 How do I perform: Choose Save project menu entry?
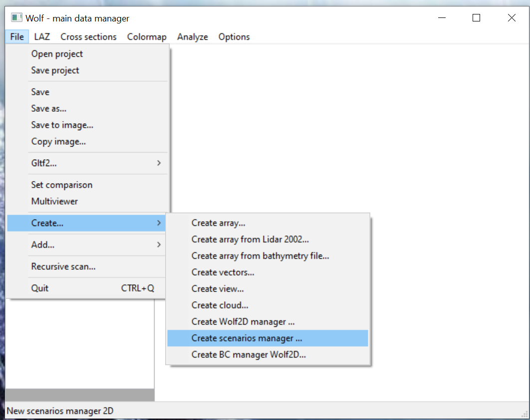(x=55, y=70)
